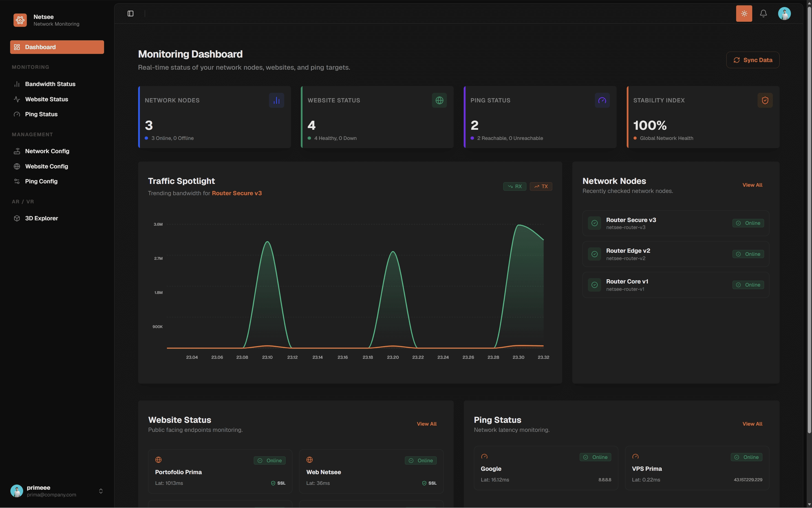Click Router Secure v3 check icon
Viewport: 812px width, 508px height.
tap(594, 223)
